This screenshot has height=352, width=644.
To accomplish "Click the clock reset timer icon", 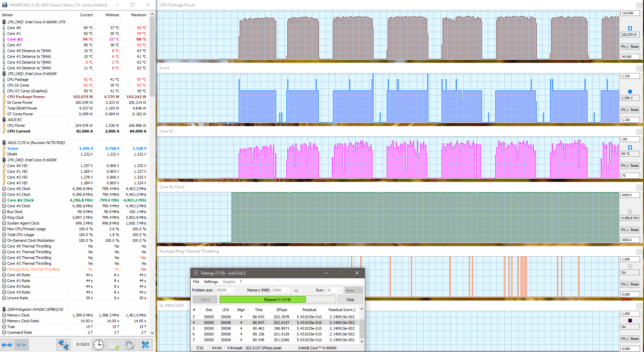I will 99,345.
